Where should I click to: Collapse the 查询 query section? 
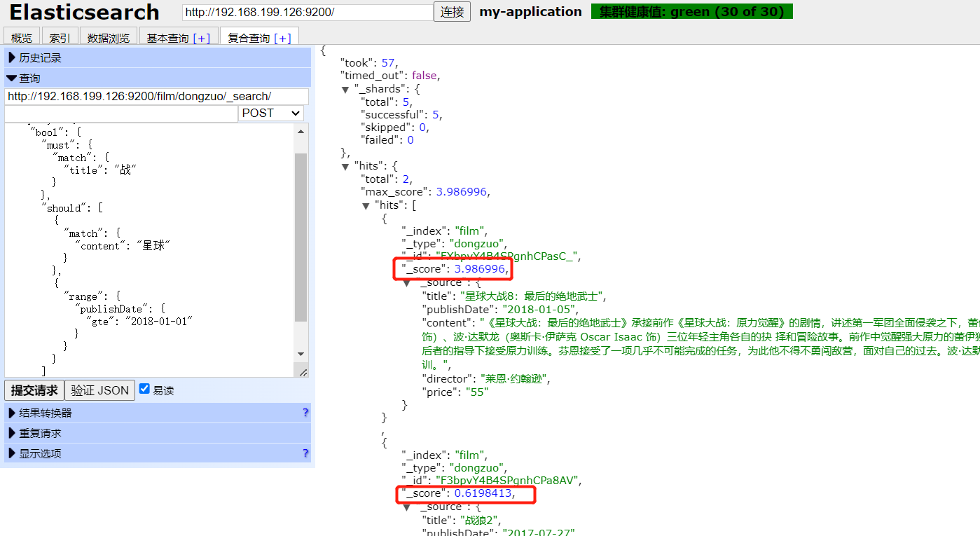coord(158,78)
